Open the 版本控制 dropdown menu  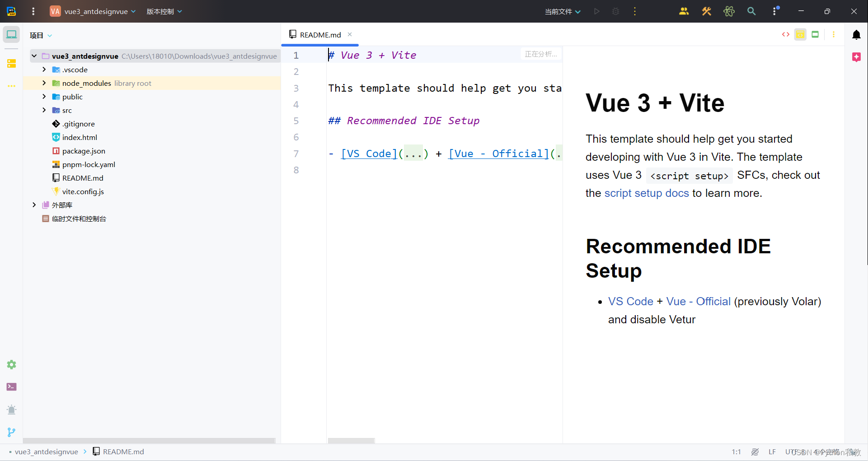tap(164, 11)
